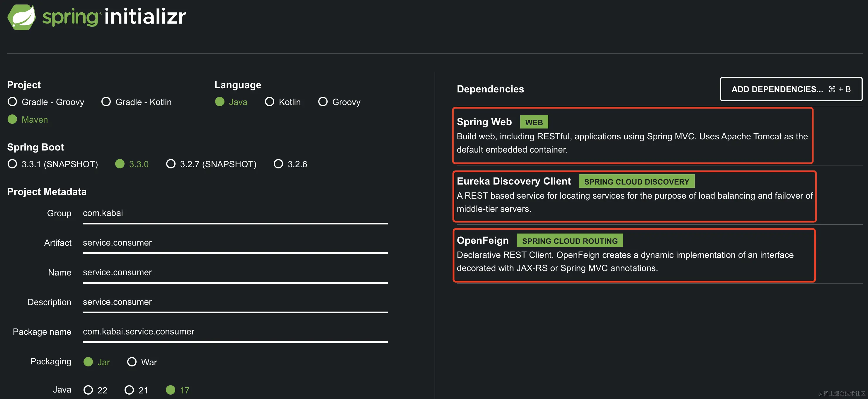Screen dimensions: 868x399
Task: Select the Eureka Discovery Client dependency
Action: 634,196
